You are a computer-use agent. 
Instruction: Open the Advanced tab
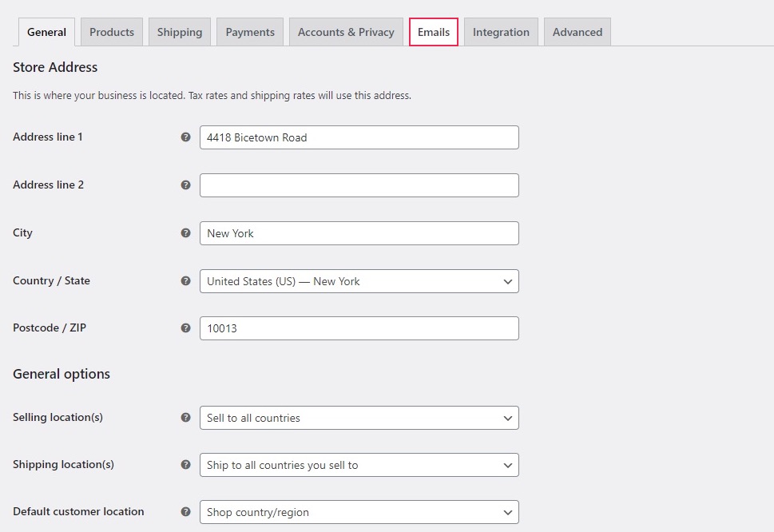coord(577,32)
